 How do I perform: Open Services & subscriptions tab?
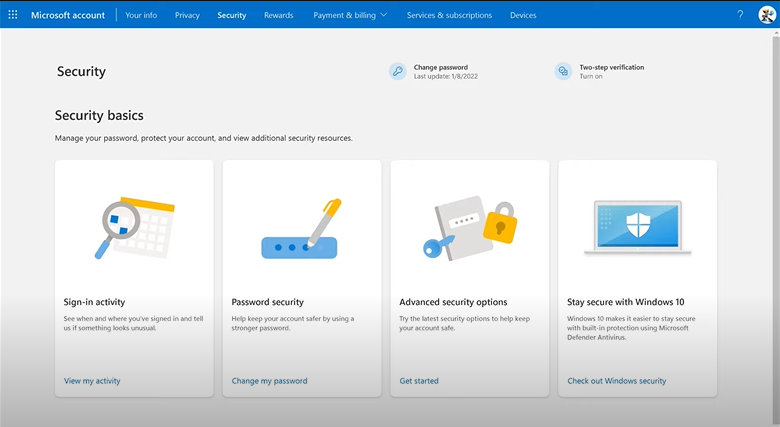(449, 15)
